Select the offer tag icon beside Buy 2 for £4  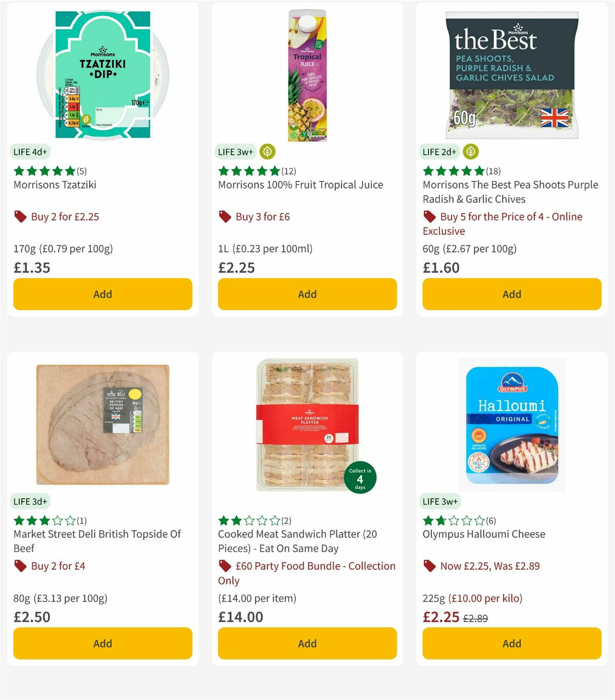pyautogui.click(x=20, y=566)
